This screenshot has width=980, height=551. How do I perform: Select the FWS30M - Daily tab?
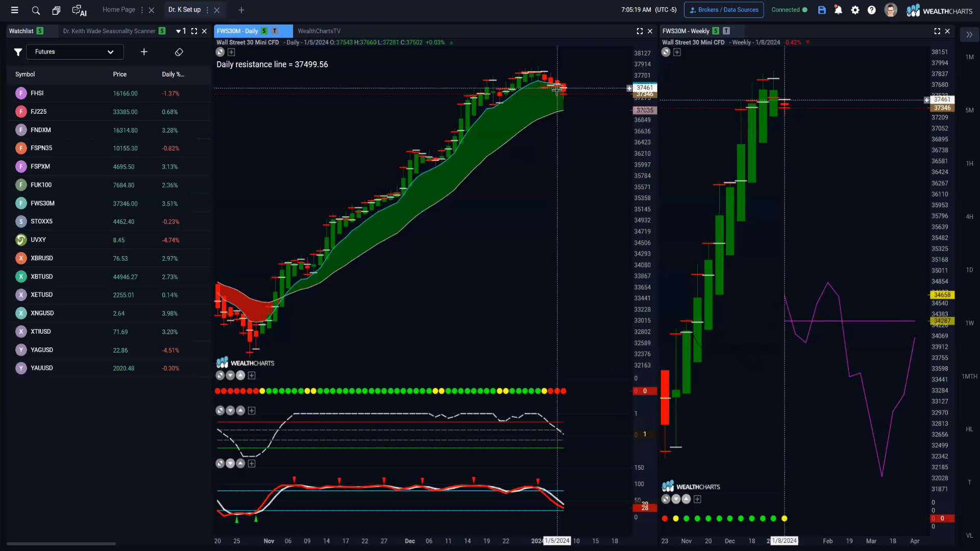[237, 31]
